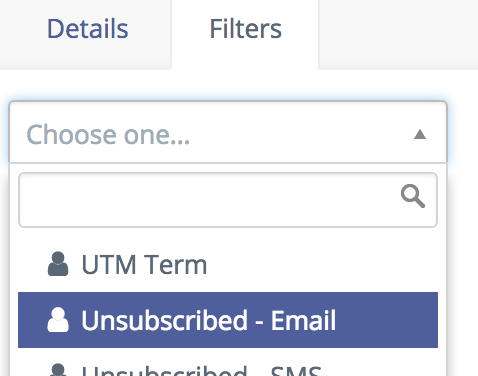
Task: Click the white person icon on highlighted row
Action: click(58, 320)
